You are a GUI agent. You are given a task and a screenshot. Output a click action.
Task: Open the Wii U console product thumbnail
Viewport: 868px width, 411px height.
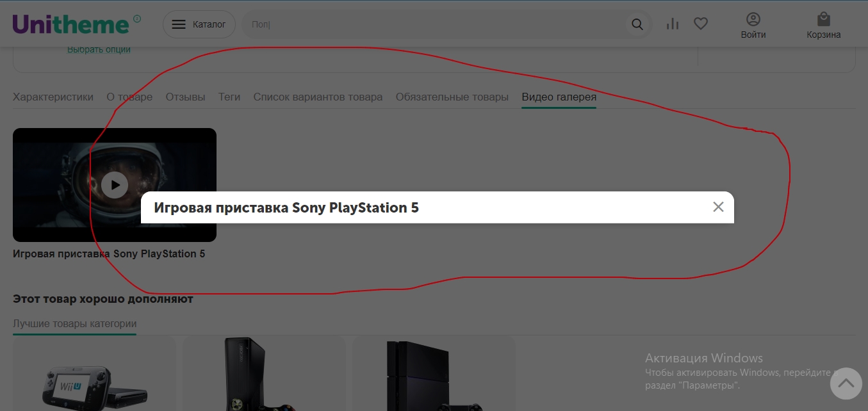[94, 384]
